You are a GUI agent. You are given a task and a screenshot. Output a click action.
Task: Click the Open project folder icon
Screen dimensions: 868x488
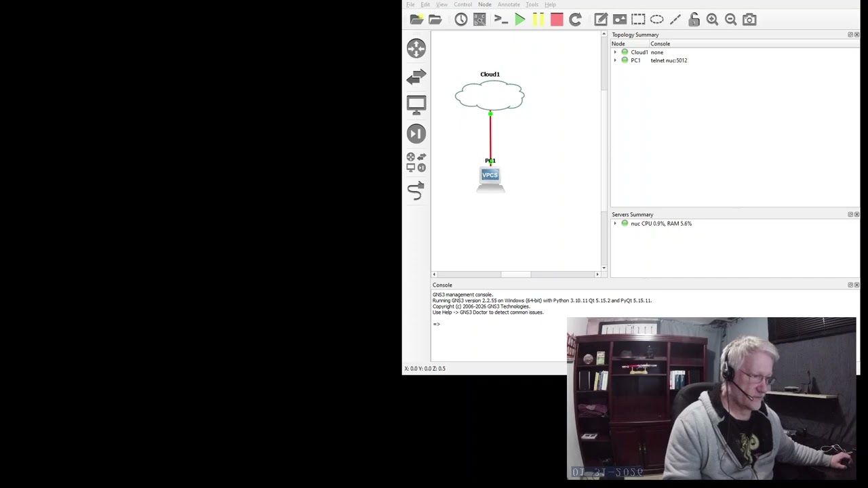click(435, 20)
